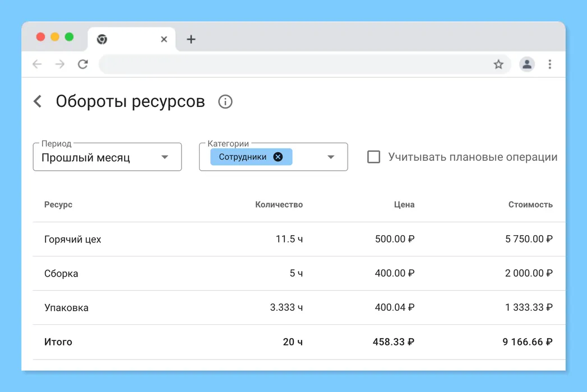Screen dimensions: 587x392
Task: Click the yellow minimize window button
Action: click(x=54, y=36)
